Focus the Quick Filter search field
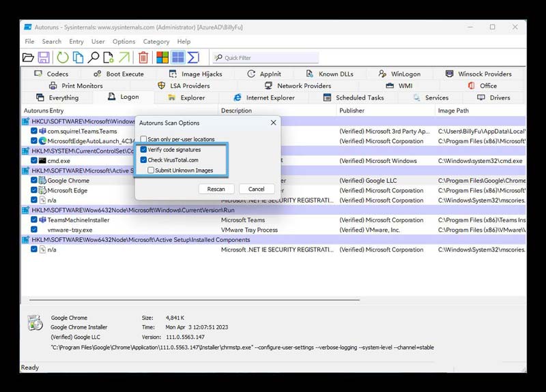This screenshot has height=392, width=546. click(266, 58)
